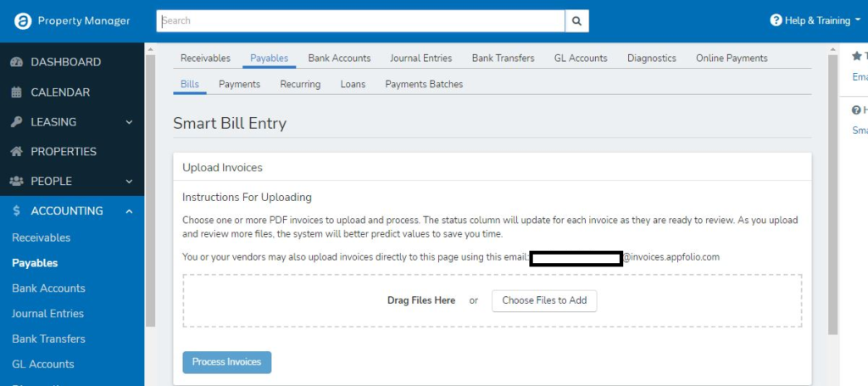Expand the People menu chevron
This screenshot has height=386, width=868.
click(x=129, y=181)
